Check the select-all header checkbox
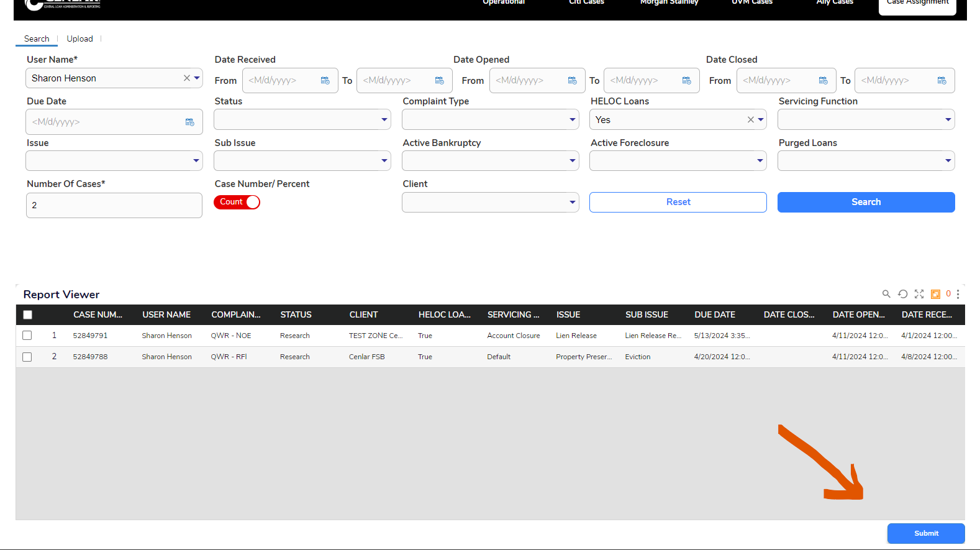Image resolution: width=980 pixels, height=550 pixels. [27, 315]
